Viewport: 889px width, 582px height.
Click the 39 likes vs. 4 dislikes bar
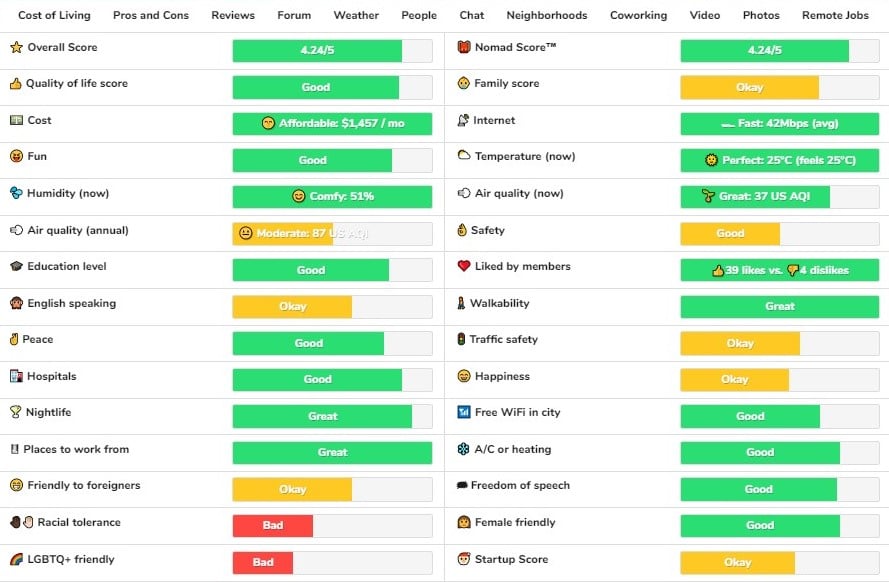point(780,270)
